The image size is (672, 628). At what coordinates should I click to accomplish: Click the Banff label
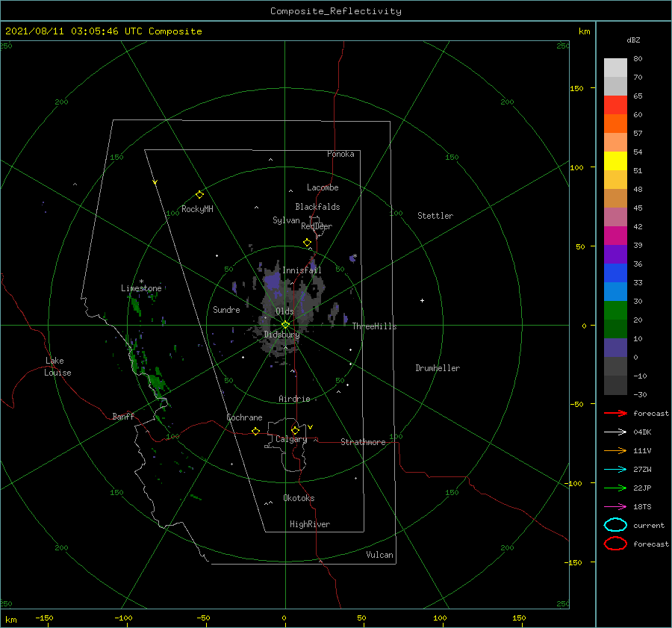tap(123, 417)
